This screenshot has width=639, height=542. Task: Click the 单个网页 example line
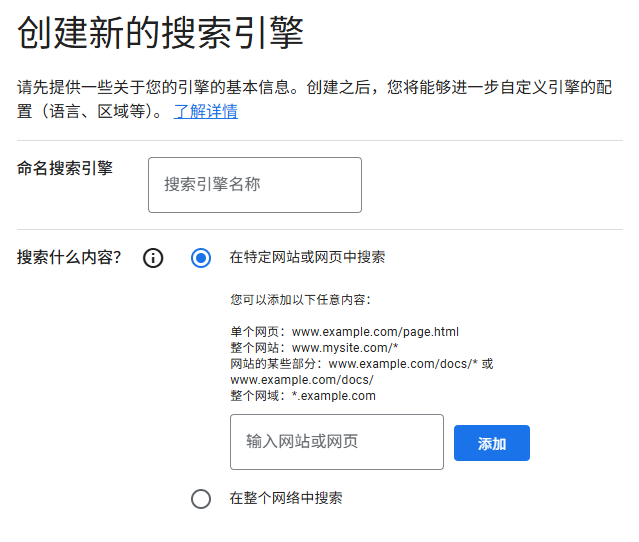[x=344, y=332]
